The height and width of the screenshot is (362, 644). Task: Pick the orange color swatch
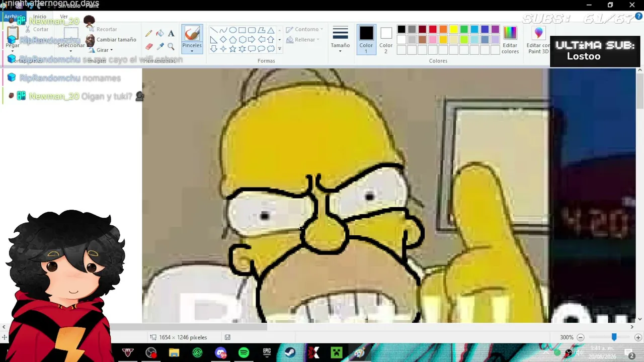pyautogui.click(x=443, y=29)
